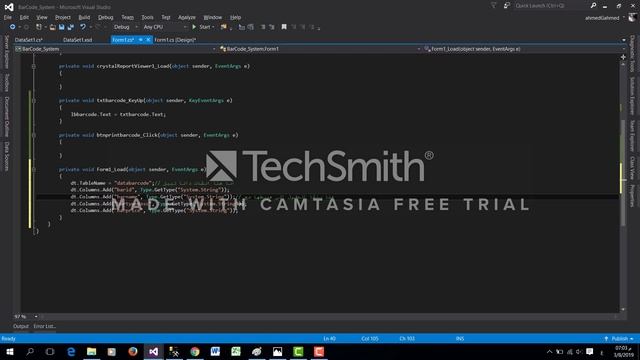Open the Data Sources side tab

coord(7,156)
